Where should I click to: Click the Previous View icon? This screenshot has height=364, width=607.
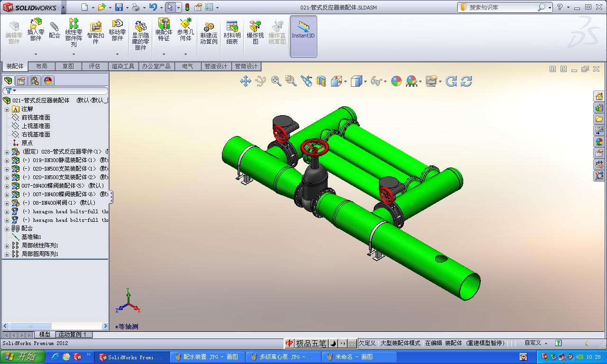point(306,81)
